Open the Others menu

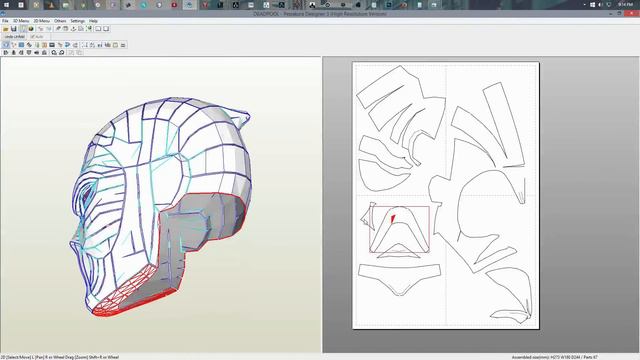click(60, 21)
